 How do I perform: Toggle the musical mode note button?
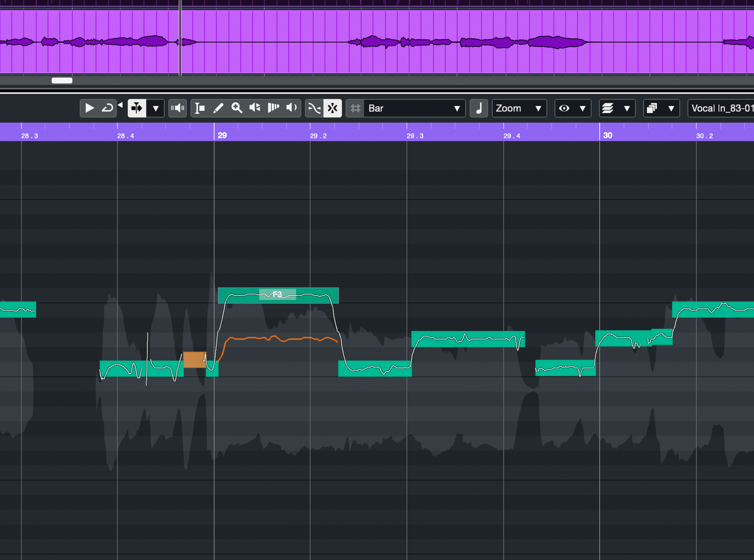tap(479, 109)
